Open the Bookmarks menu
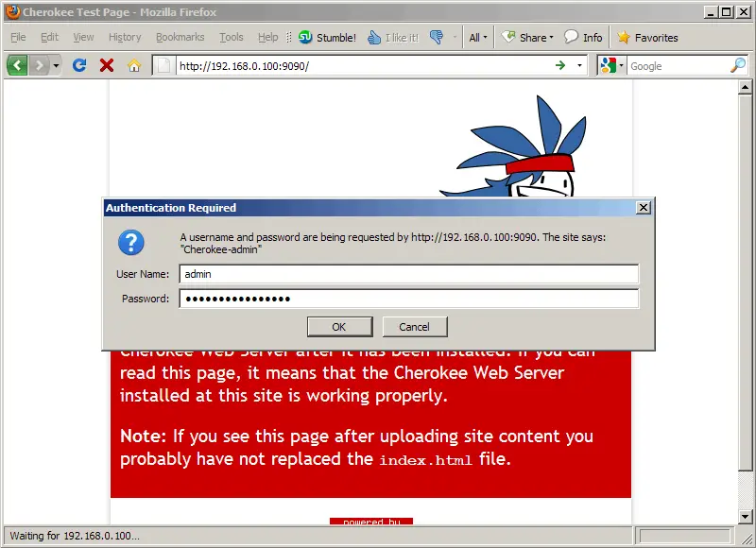Viewport: 756px width, 548px height. click(x=180, y=37)
